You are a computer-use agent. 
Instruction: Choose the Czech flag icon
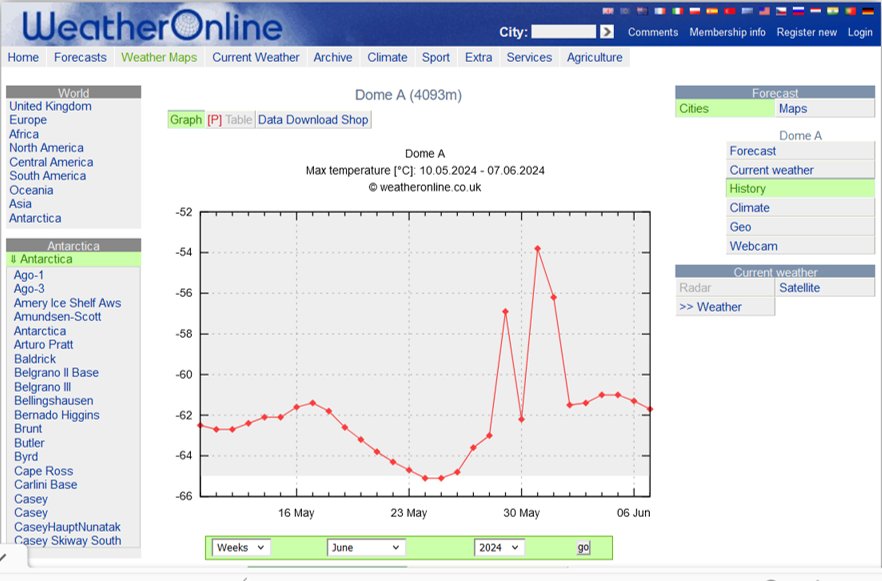pyautogui.click(x=781, y=11)
